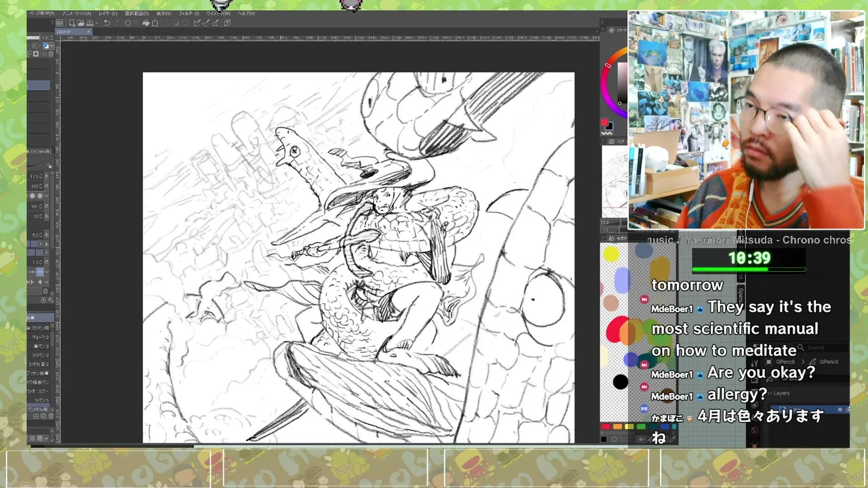Click the small orange swatch in bottom color row

click(x=617, y=426)
